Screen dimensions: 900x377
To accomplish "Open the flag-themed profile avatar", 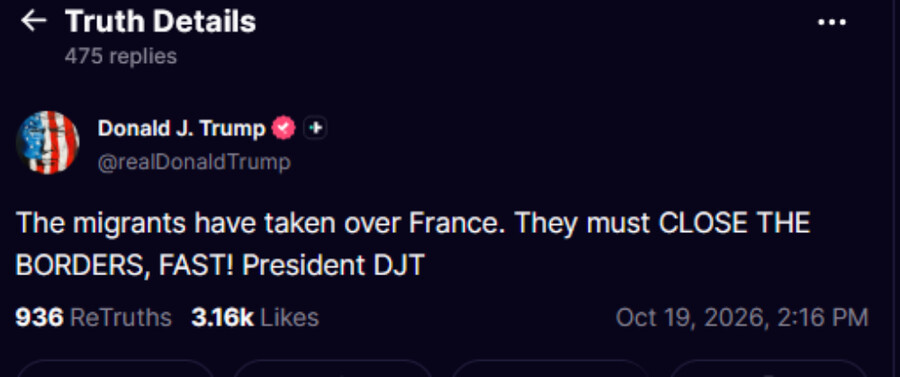I will (x=48, y=142).
